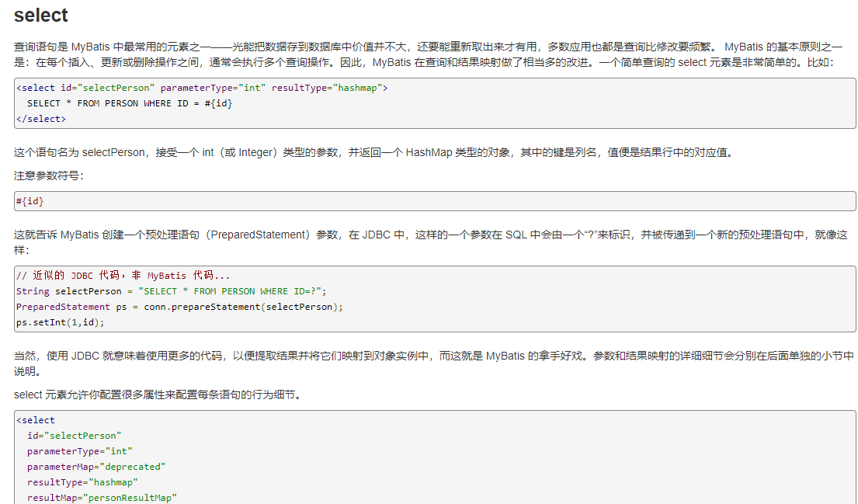Image resolution: width=858 pixels, height=504 pixels.
Task: Click the parameterMap="deprecated" attribute line
Action: 96,467
